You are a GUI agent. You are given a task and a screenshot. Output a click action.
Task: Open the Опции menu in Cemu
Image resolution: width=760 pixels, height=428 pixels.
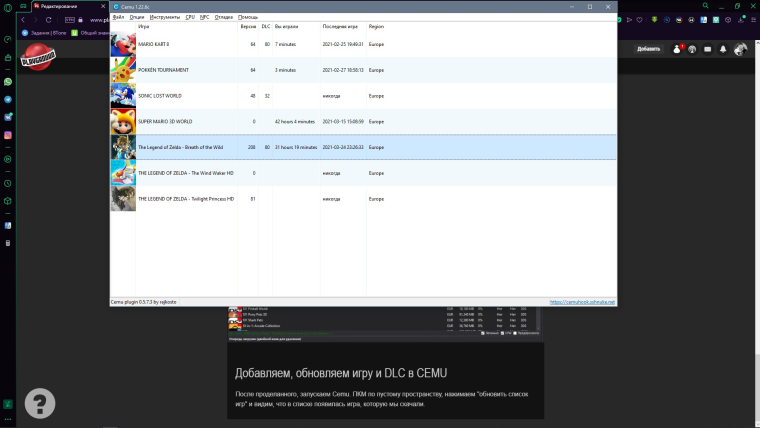coord(137,17)
